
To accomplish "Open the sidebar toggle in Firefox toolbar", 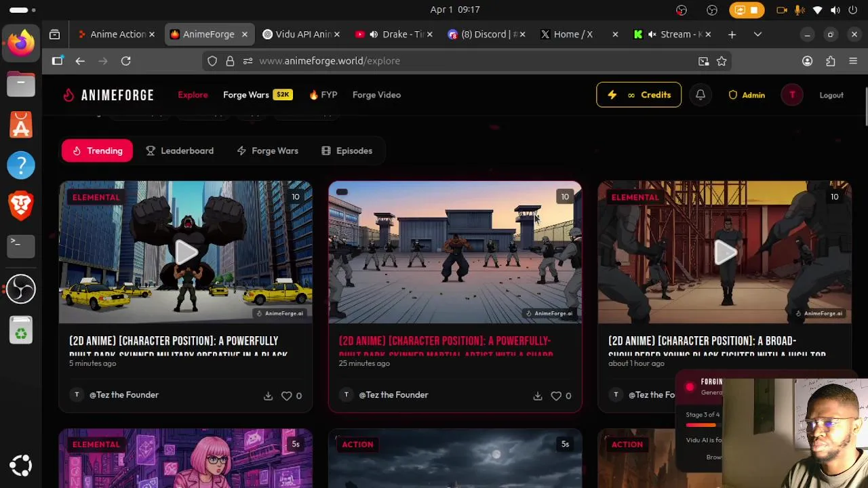I will pos(58,61).
